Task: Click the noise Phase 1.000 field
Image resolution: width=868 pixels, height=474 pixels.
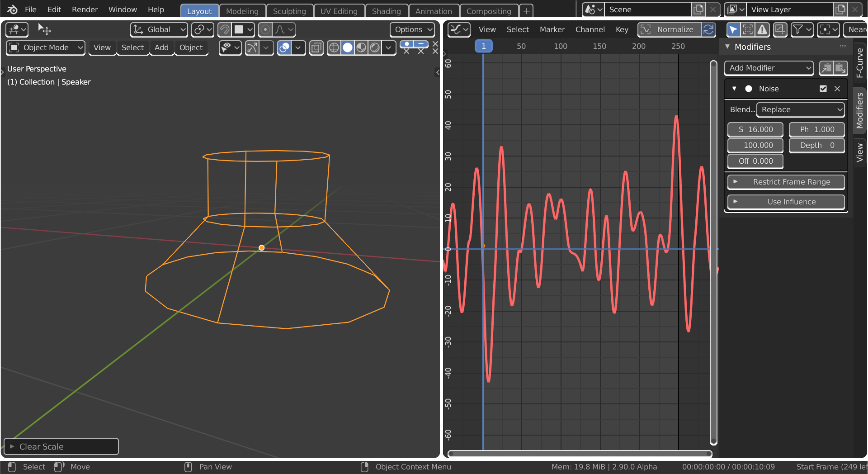Action: pyautogui.click(x=817, y=129)
